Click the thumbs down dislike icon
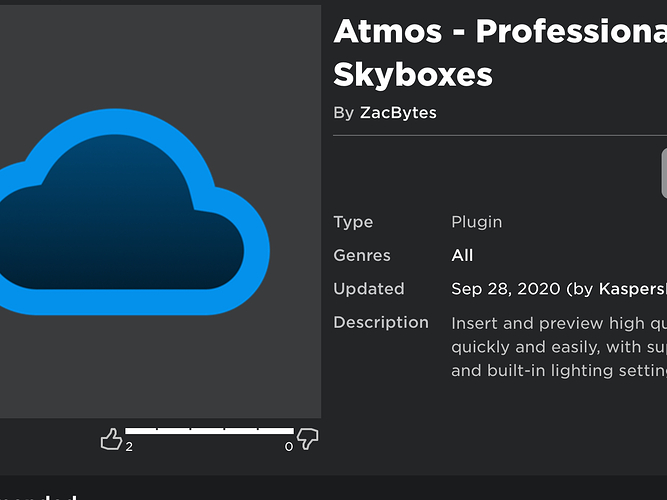 click(x=308, y=438)
